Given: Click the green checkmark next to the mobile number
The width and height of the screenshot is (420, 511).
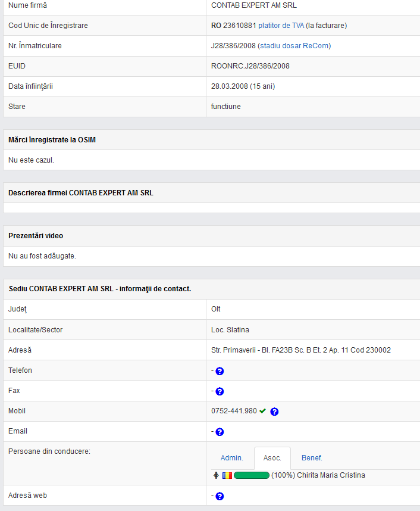Looking at the screenshot, I should point(262,411).
